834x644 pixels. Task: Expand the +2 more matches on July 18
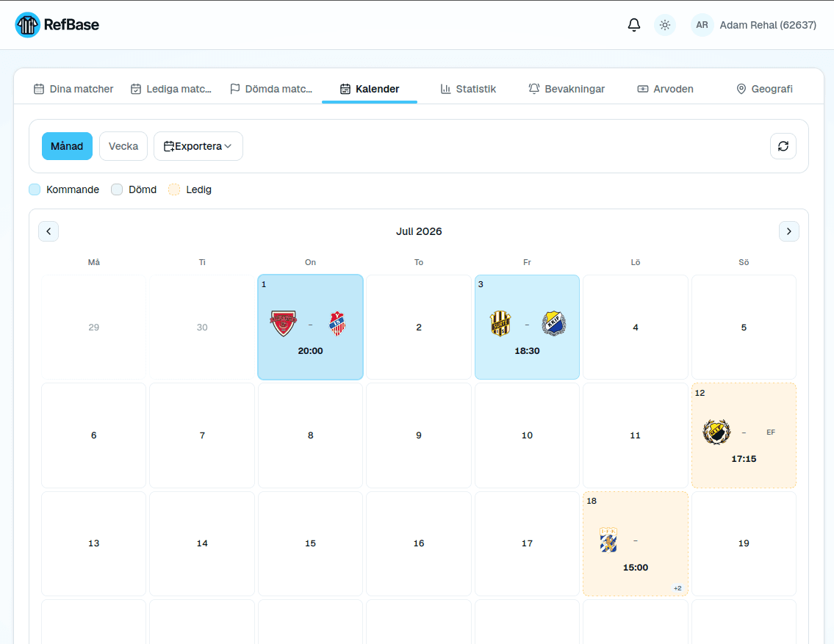(x=677, y=588)
